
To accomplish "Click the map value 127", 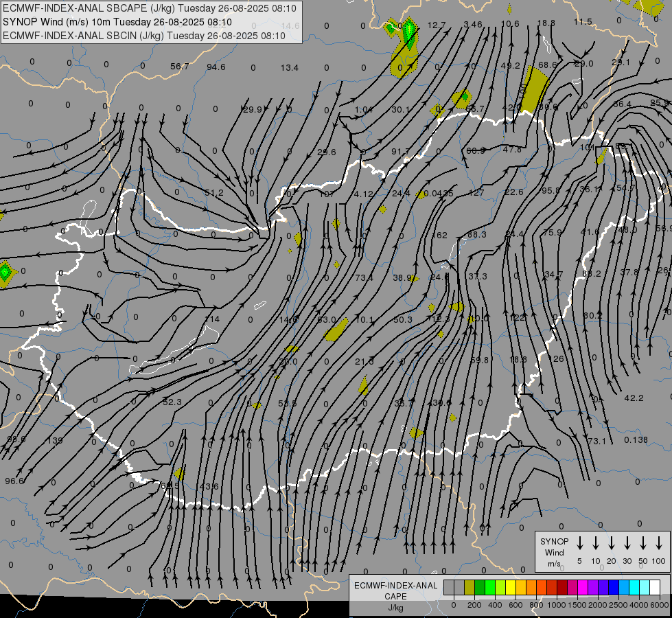I will [476, 192].
